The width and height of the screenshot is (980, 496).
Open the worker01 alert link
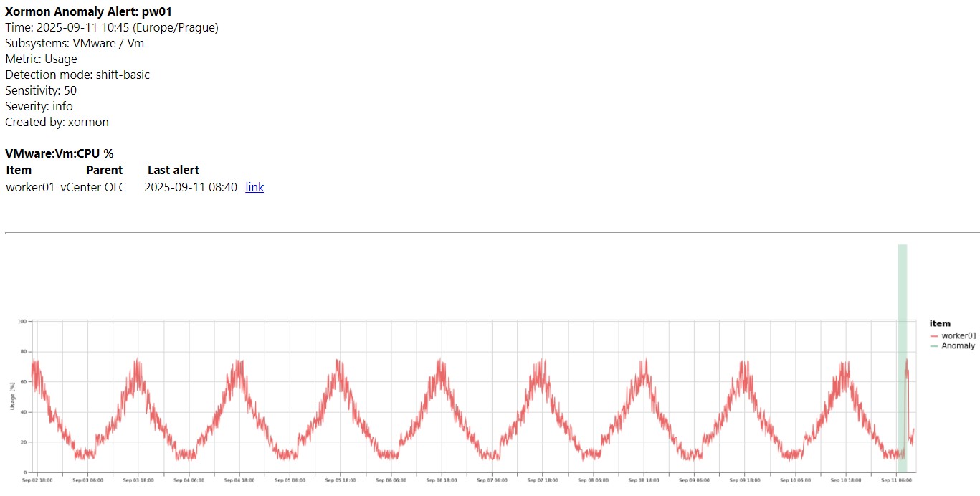tap(254, 187)
